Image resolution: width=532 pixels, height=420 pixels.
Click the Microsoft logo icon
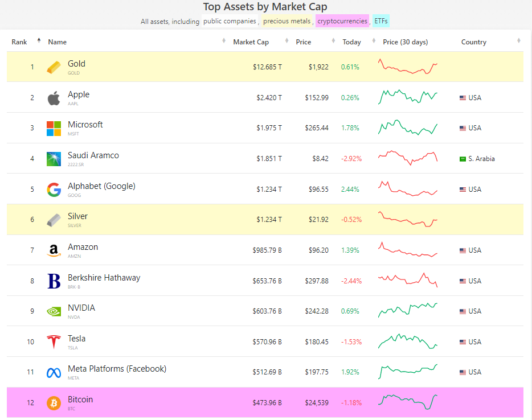[54, 129]
